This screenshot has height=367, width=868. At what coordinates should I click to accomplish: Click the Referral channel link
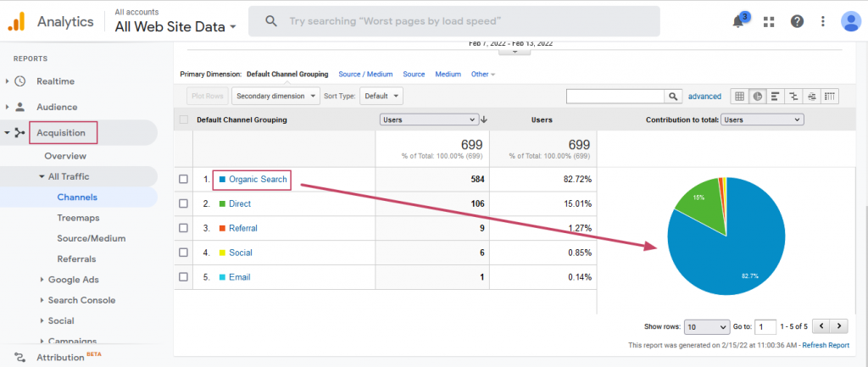tap(243, 228)
